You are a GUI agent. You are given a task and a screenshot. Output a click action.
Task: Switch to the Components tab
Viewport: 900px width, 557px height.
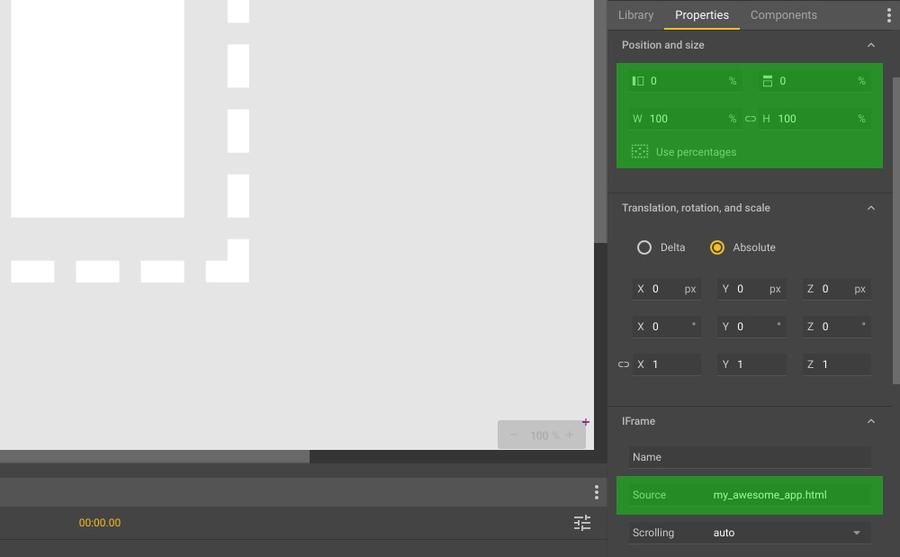pyautogui.click(x=783, y=15)
